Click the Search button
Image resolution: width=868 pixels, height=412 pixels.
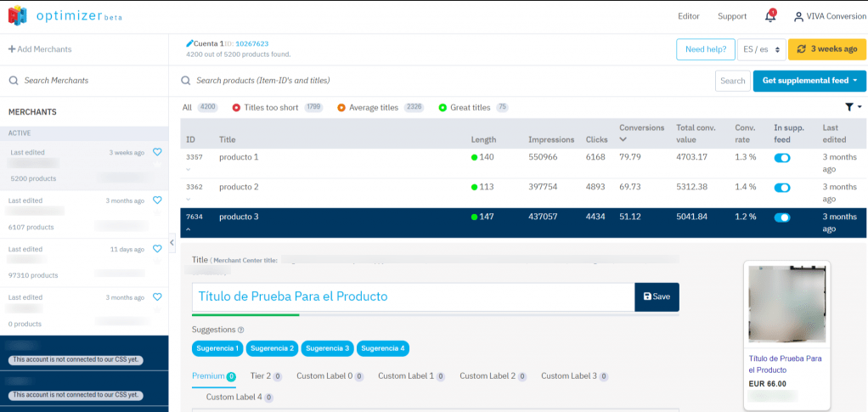pos(732,81)
